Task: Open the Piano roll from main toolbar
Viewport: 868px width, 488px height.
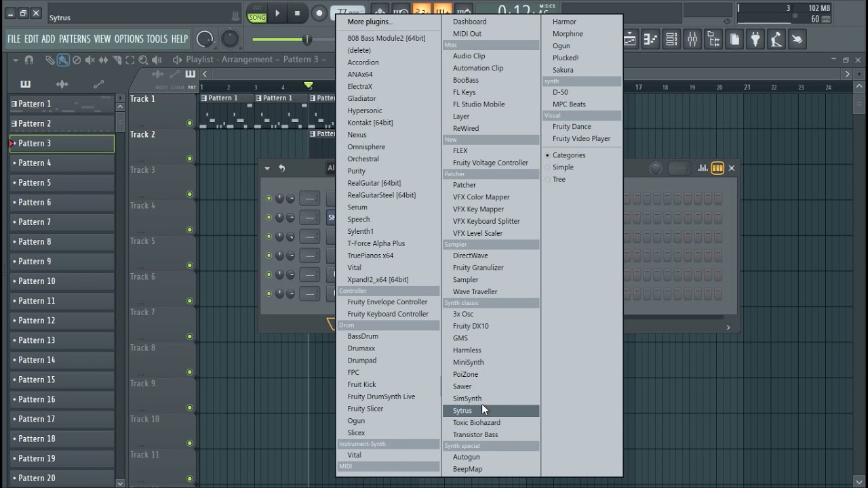Action: (650, 39)
